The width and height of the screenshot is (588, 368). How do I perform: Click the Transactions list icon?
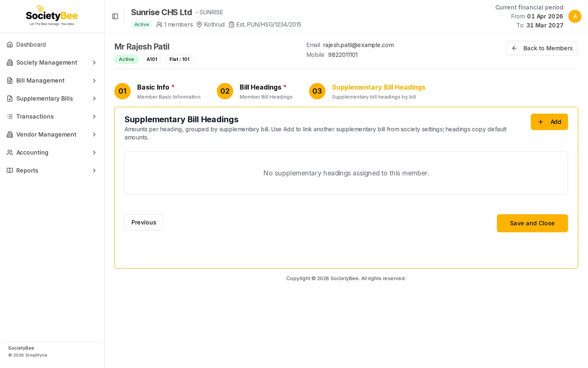(x=10, y=117)
